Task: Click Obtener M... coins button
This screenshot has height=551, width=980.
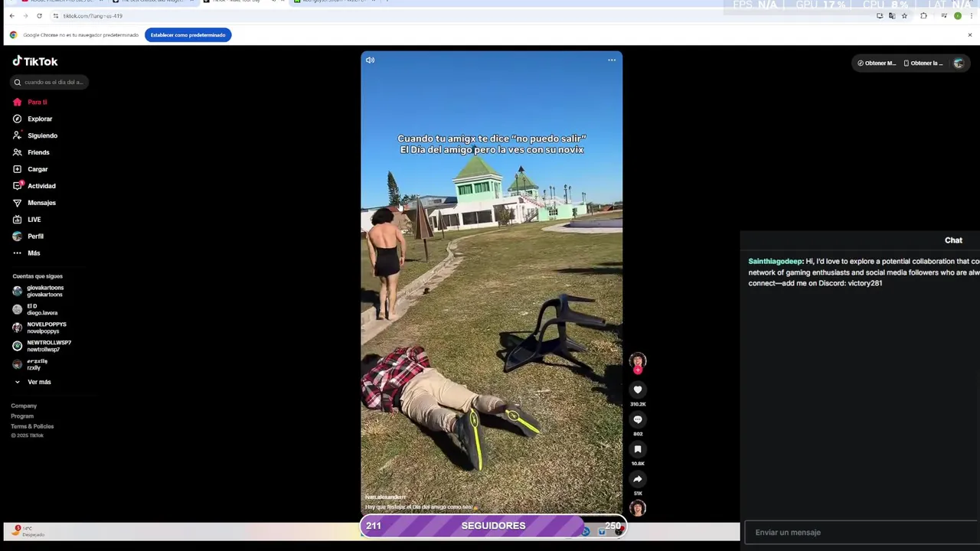Action: point(877,63)
